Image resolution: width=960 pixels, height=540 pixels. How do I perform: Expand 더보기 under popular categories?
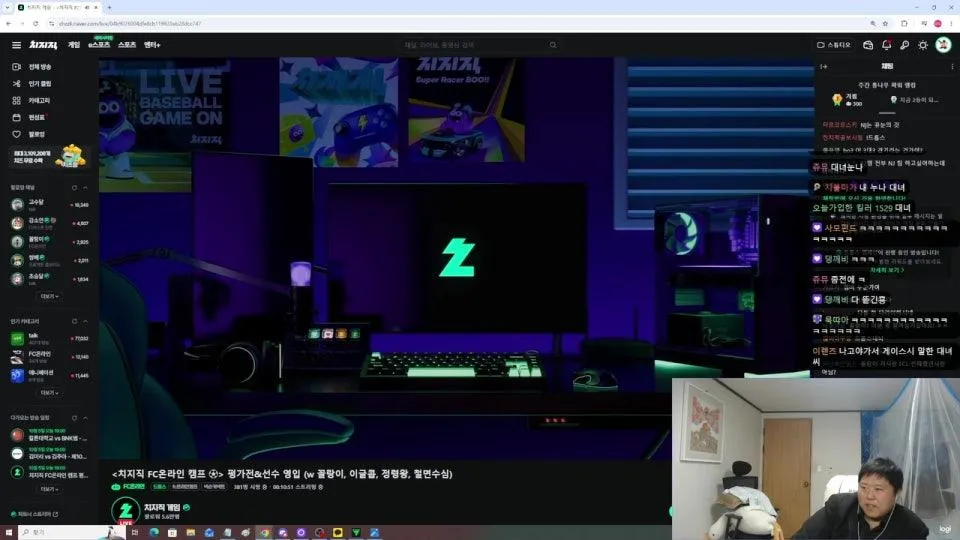point(49,393)
